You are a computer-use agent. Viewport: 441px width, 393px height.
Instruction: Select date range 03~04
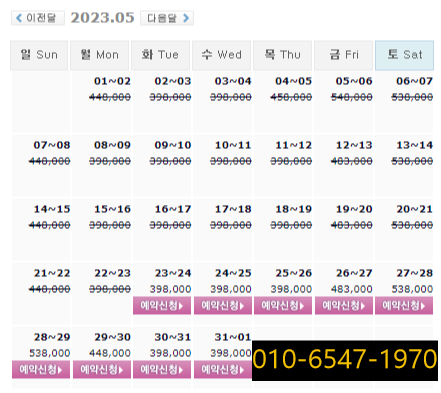pos(233,81)
